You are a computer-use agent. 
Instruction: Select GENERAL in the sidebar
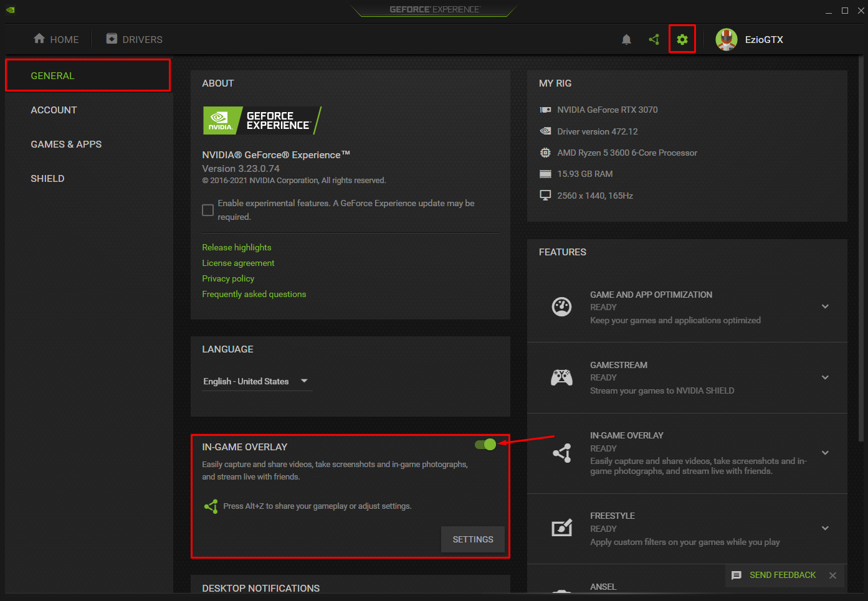[88, 75]
